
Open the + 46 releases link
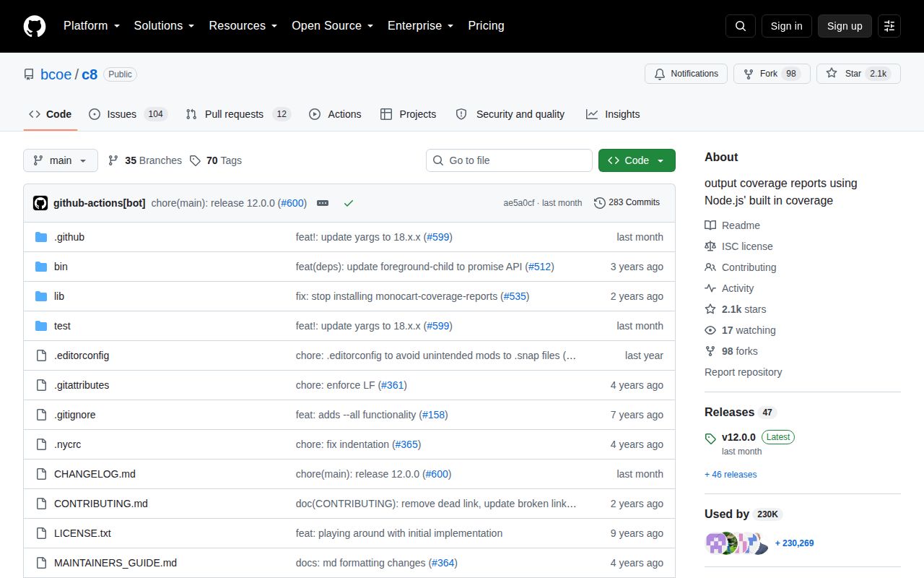point(731,475)
